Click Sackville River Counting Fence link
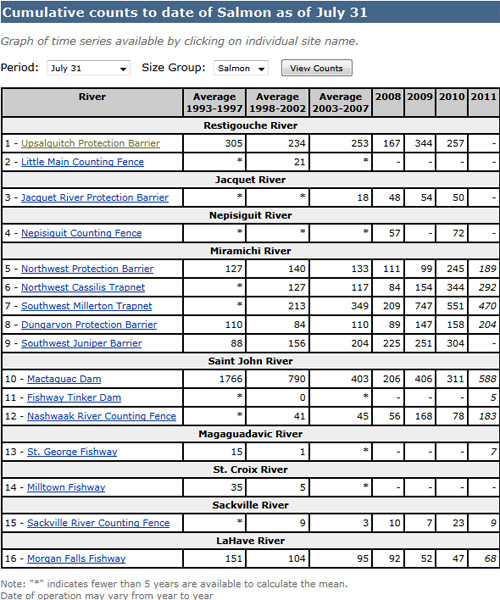Viewport: 500px width, 600px height. [x=98, y=523]
